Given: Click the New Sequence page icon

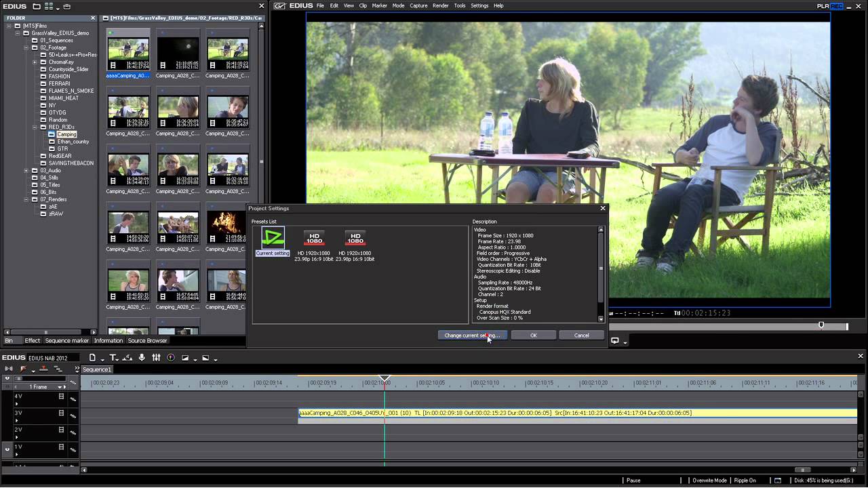Looking at the screenshot, I should point(92,357).
